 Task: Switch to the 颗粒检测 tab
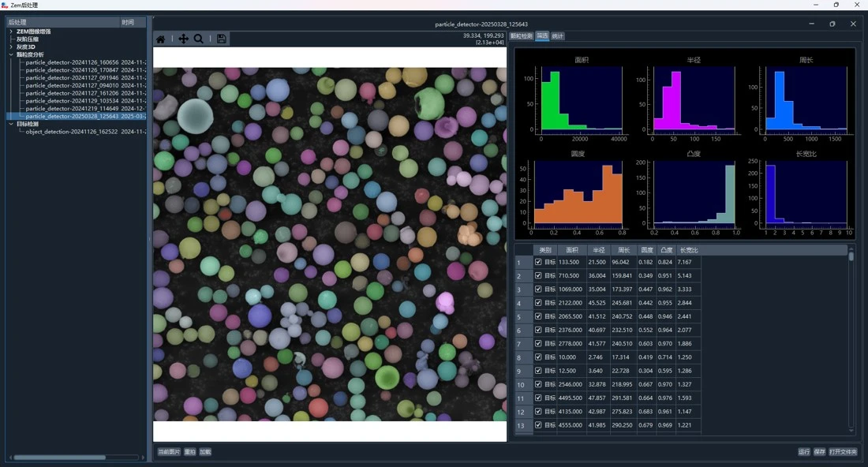[522, 36]
